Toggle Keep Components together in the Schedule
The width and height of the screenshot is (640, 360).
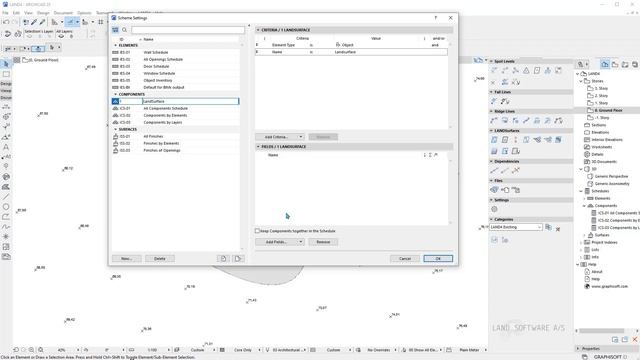pos(258,231)
